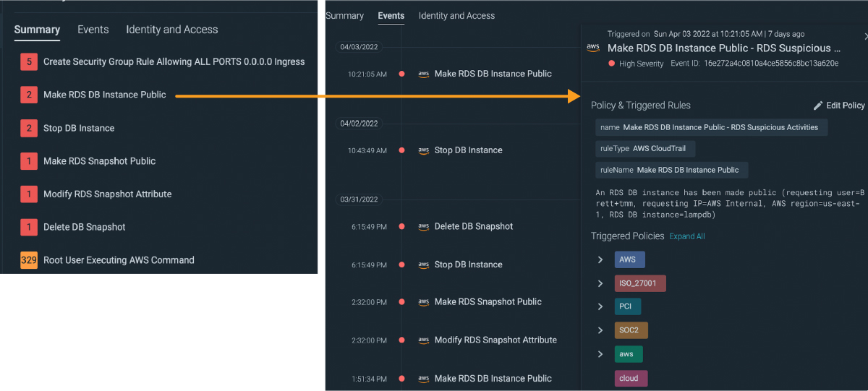The height and width of the screenshot is (391, 868).
Task: Click 329 badge for Root User Executing AWS Command
Action: coord(29,260)
